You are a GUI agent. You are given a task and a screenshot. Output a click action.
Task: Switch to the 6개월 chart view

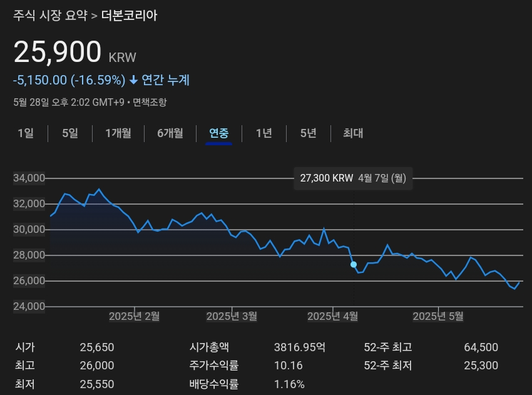coord(170,133)
